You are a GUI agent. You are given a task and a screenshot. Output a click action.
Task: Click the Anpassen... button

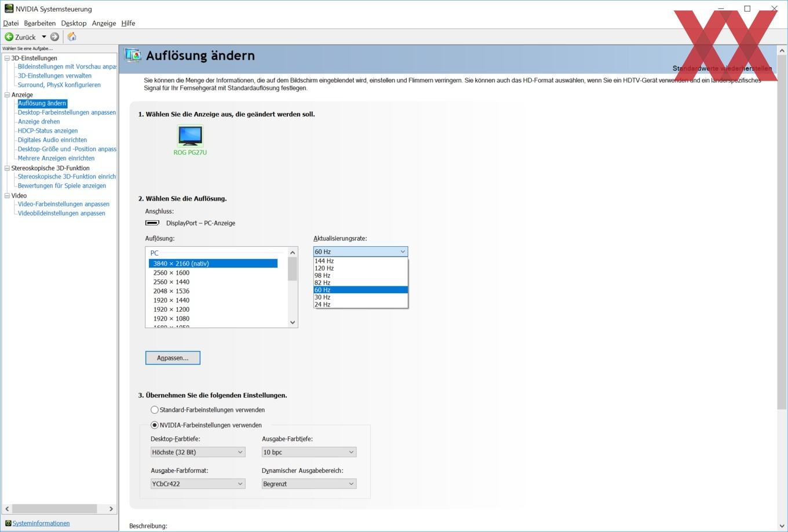point(173,358)
